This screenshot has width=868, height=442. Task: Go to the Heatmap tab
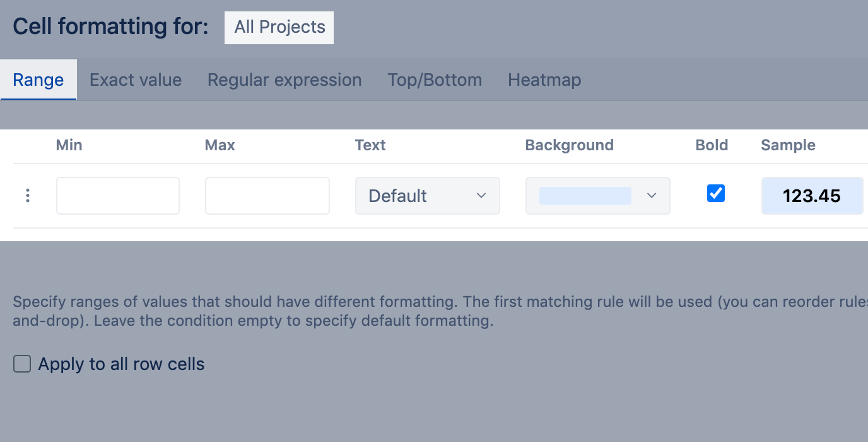pyautogui.click(x=544, y=80)
